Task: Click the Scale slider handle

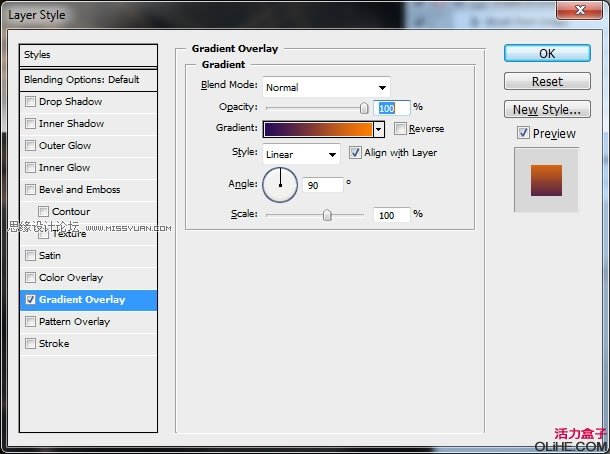Action: [x=327, y=215]
